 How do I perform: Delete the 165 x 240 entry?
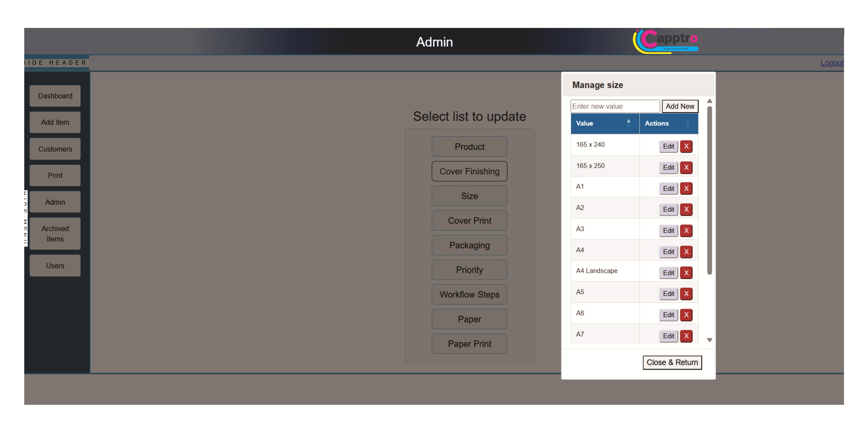click(686, 146)
